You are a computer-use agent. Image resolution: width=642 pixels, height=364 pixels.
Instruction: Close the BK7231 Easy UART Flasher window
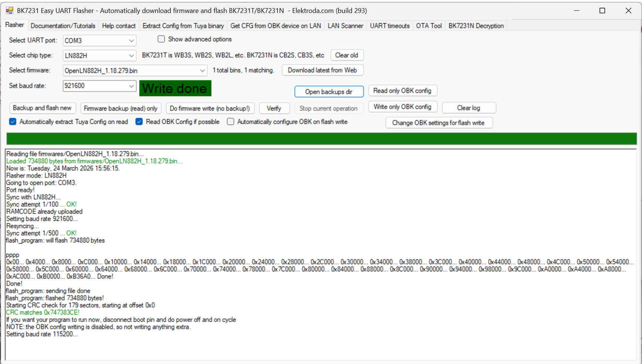point(628,11)
